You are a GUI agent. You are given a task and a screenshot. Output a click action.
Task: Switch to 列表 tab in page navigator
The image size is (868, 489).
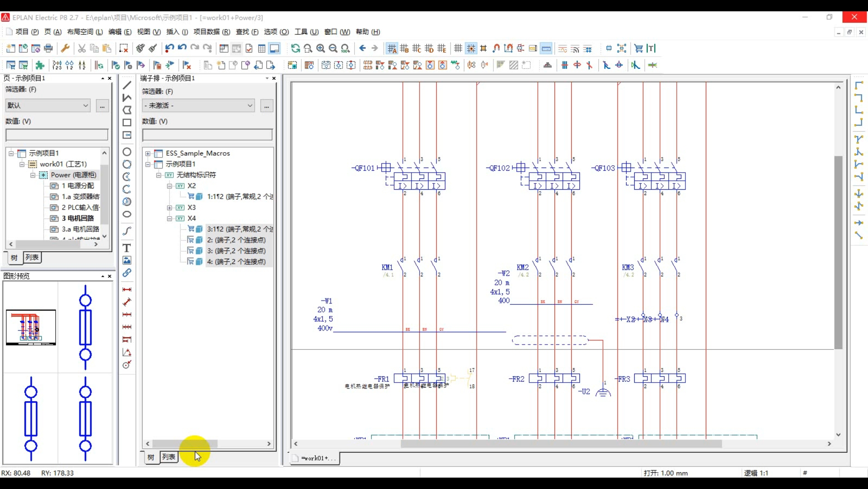click(x=32, y=258)
